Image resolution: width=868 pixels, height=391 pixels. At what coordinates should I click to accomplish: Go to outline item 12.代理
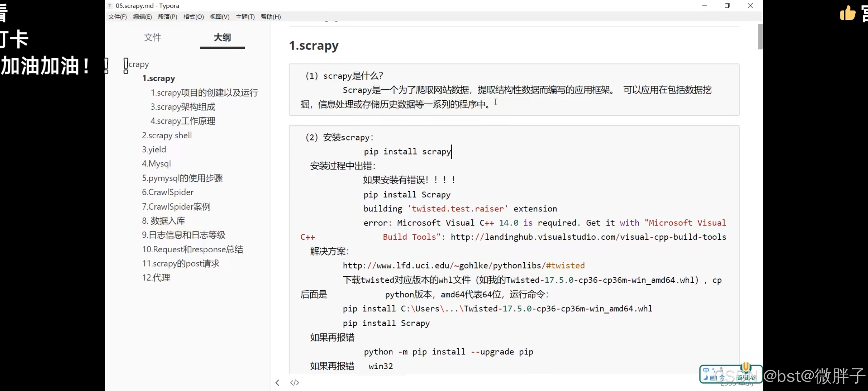[156, 278]
